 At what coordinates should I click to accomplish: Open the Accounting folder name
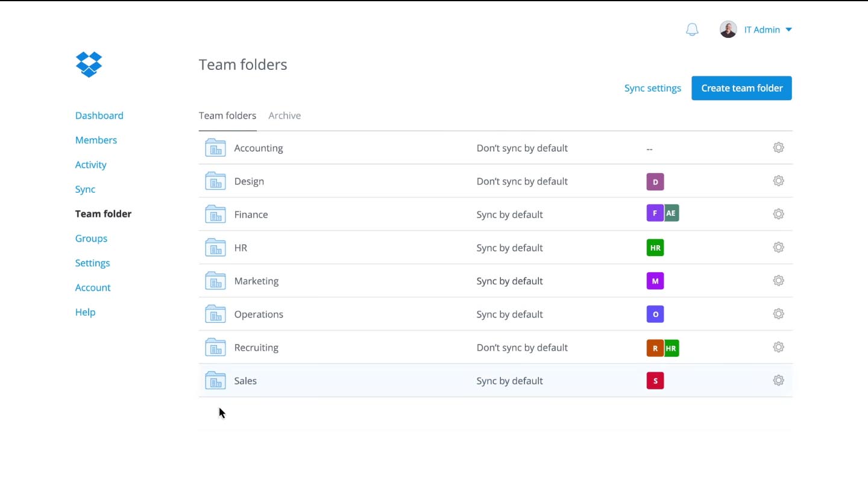click(259, 148)
